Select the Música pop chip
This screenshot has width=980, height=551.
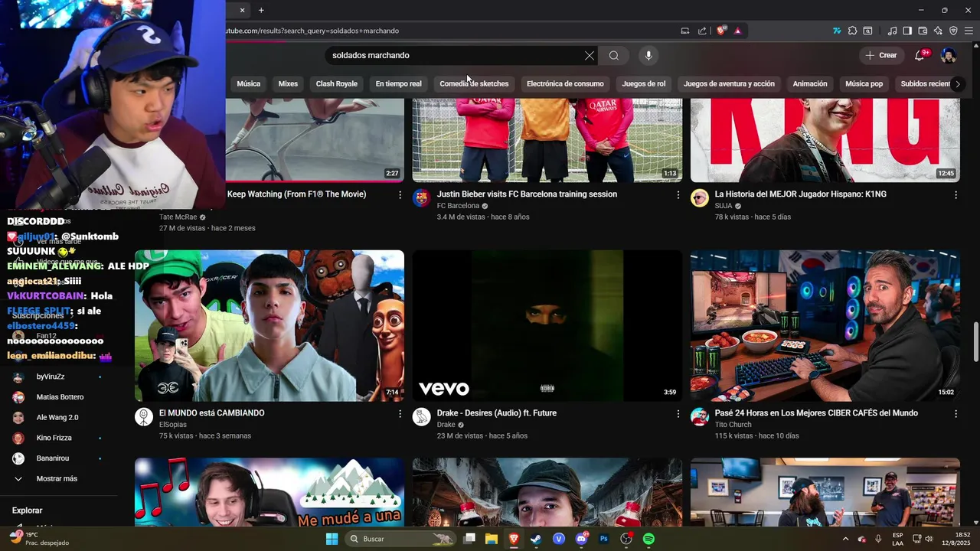coord(864,83)
